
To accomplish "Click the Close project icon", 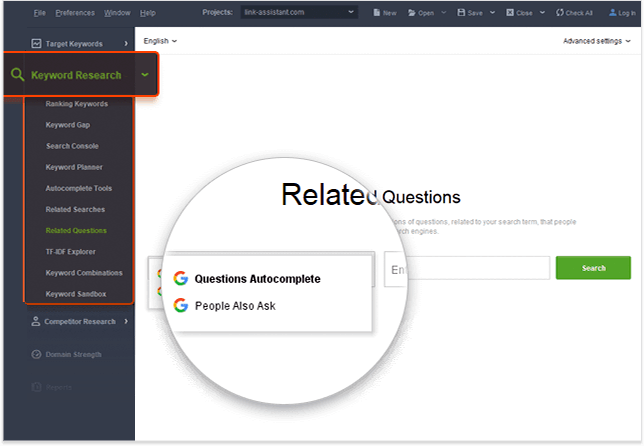I will pyautogui.click(x=510, y=13).
